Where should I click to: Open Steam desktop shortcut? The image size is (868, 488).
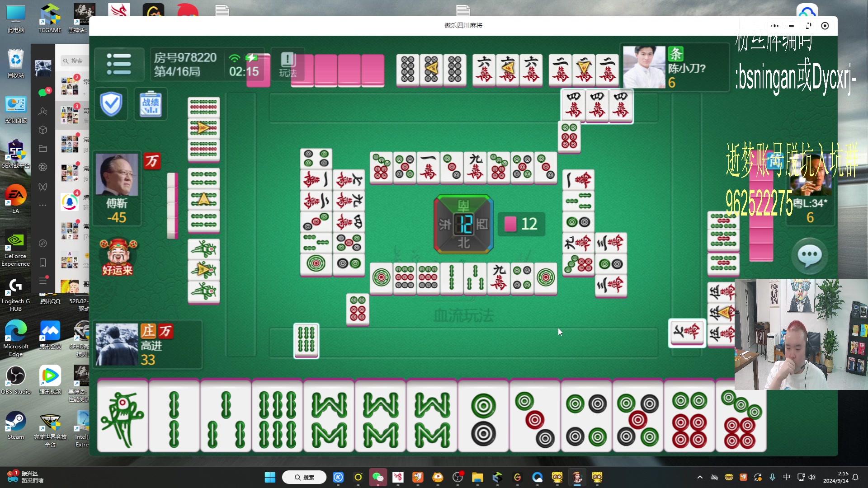[16, 426]
